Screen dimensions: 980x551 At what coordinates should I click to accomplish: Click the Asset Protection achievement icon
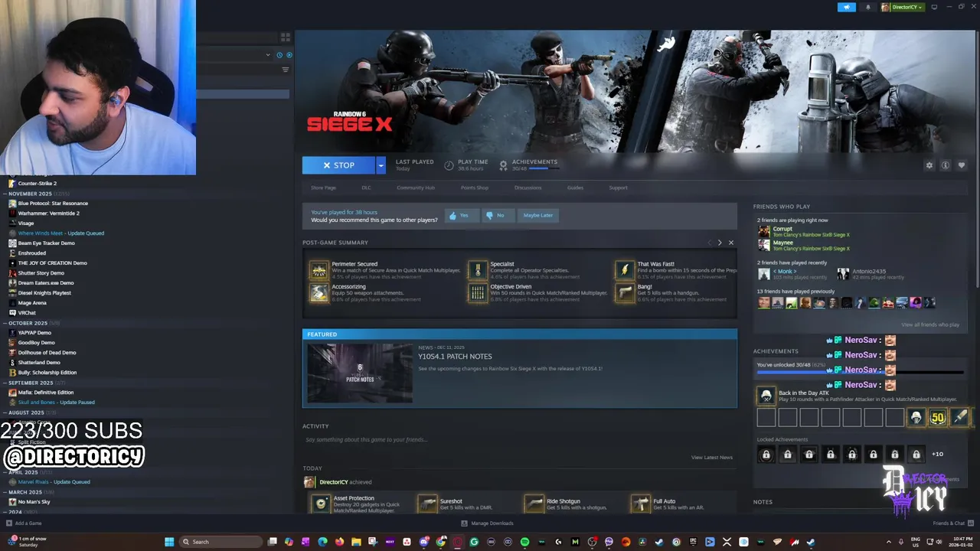pyautogui.click(x=321, y=504)
